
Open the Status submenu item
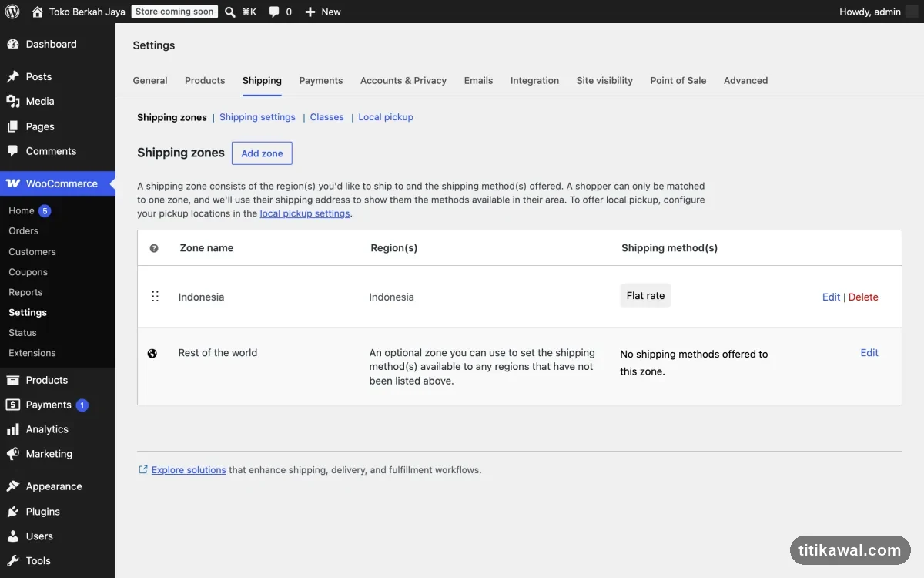pos(22,332)
